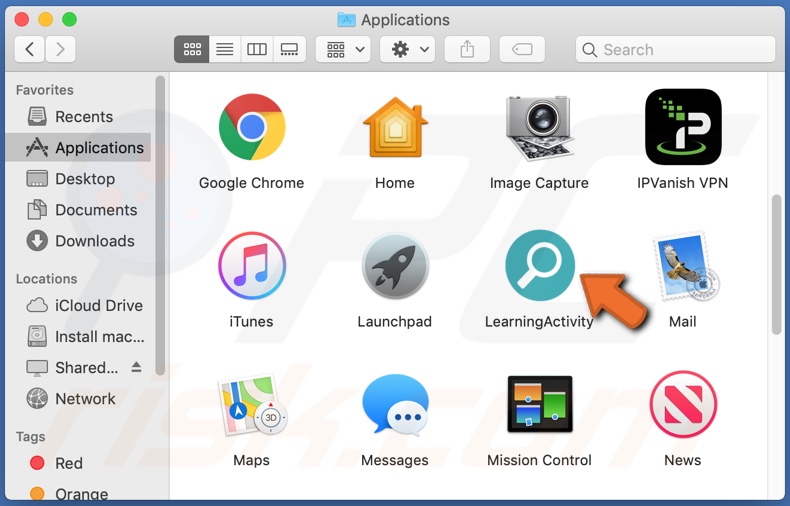The image size is (790, 506).
Task: Open Documents in the sidebar
Action: coord(78,210)
